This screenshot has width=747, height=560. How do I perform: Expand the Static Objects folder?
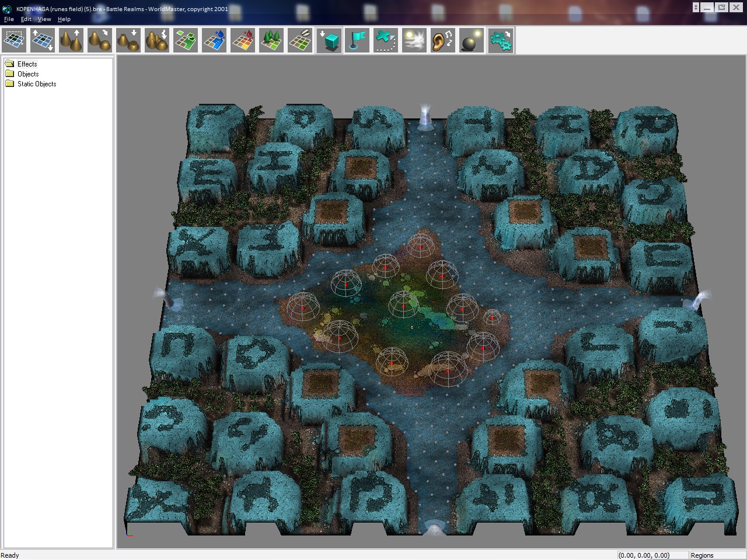(x=36, y=84)
